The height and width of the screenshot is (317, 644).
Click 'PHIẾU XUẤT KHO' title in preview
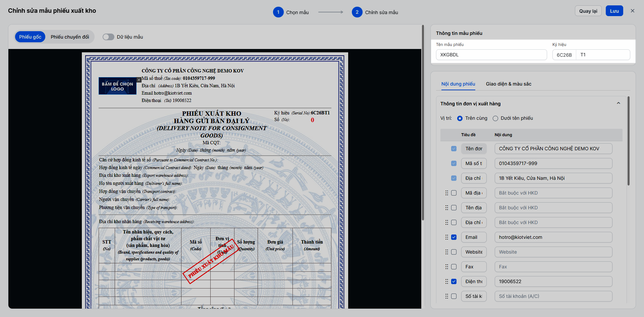[212, 113]
